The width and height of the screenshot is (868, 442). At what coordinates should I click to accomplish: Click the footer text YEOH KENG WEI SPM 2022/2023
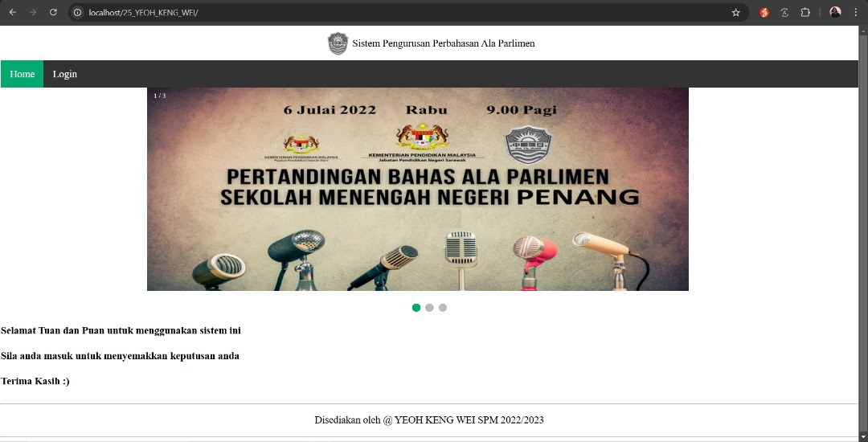coord(429,420)
